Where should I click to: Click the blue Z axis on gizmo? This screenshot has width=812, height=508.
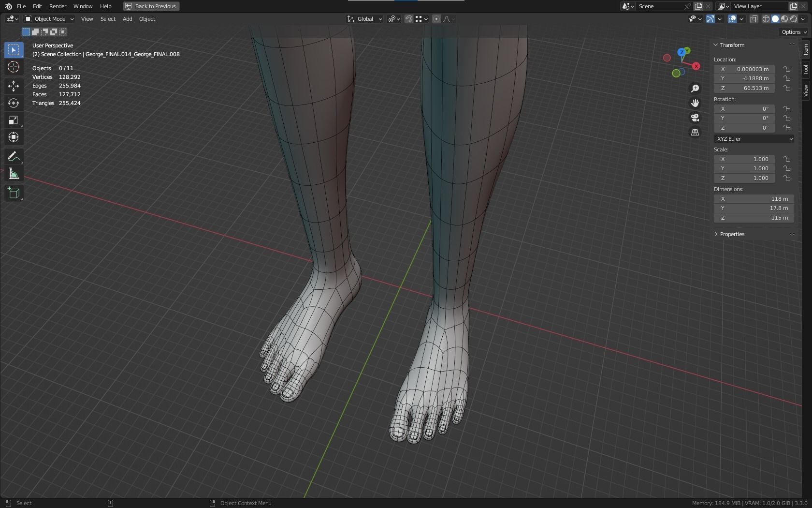(x=681, y=52)
